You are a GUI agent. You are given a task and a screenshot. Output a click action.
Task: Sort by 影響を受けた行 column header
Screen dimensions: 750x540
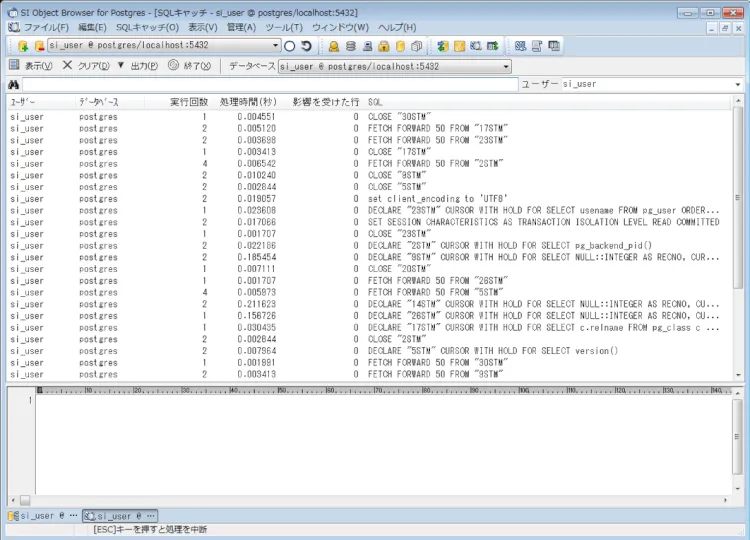[x=325, y=102]
